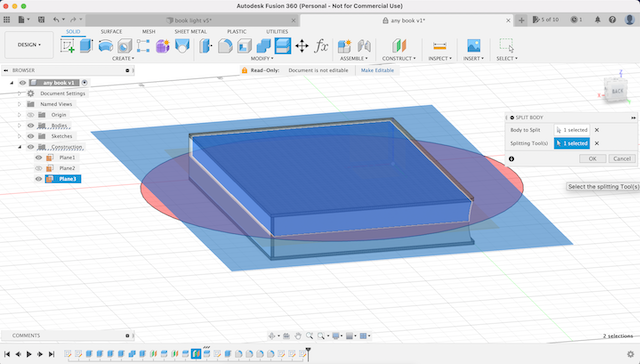Open the Help question mark icon
Viewport: 640px width, 364px height.
pyautogui.click(x=612, y=20)
